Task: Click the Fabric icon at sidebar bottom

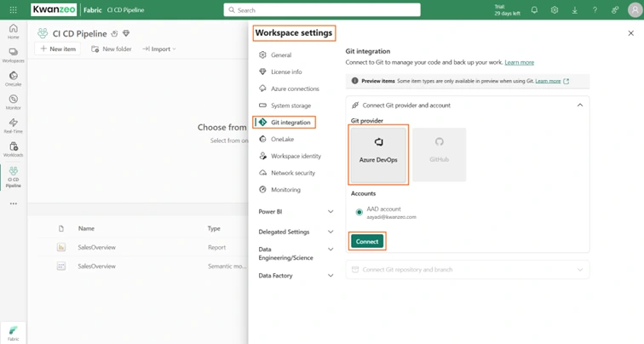Action: (13, 333)
